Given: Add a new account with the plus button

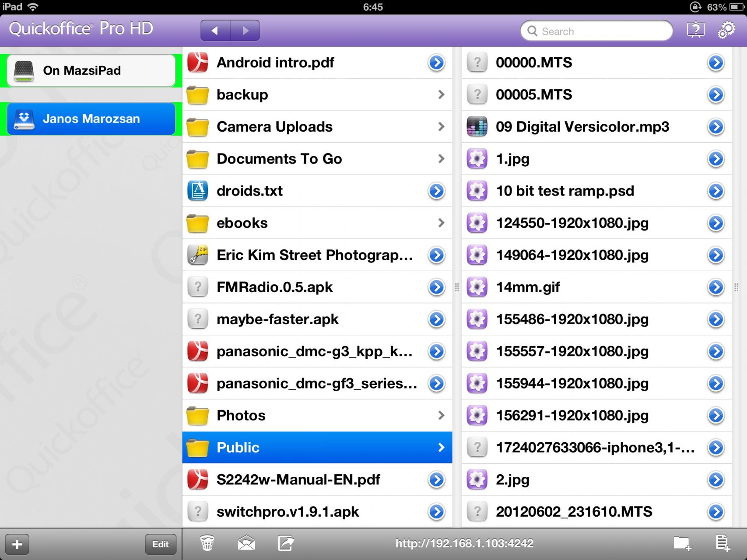Looking at the screenshot, I should [x=17, y=544].
